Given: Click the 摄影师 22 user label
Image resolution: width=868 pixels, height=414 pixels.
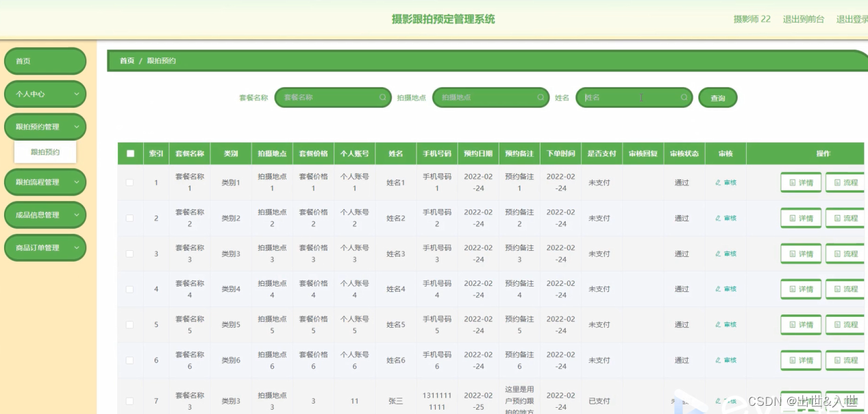Looking at the screenshot, I should [x=752, y=19].
